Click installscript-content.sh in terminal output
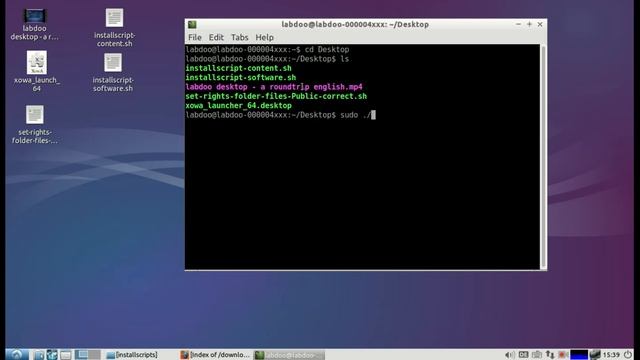 tap(238, 68)
